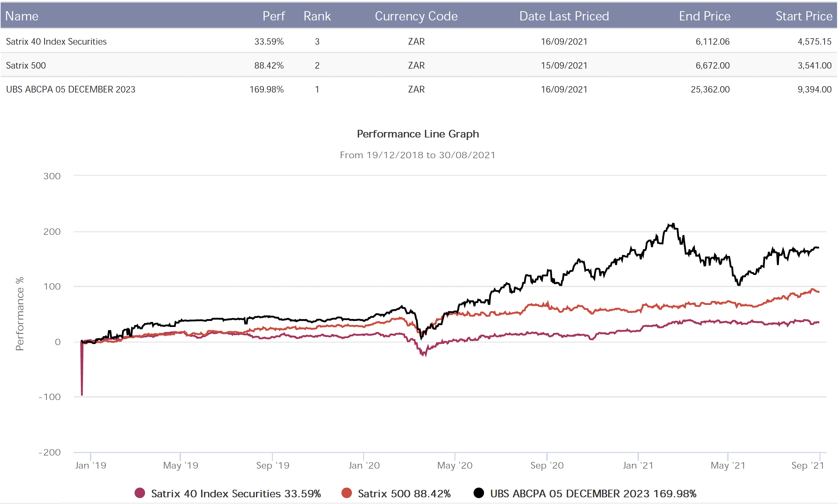This screenshot has height=504, width=838.
Task: Click the Jan '20 axis tick label
Action: [364, 465]
